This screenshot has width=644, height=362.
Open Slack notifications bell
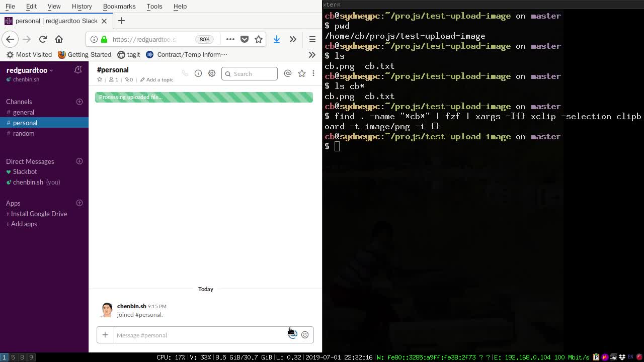pos(78,70)
